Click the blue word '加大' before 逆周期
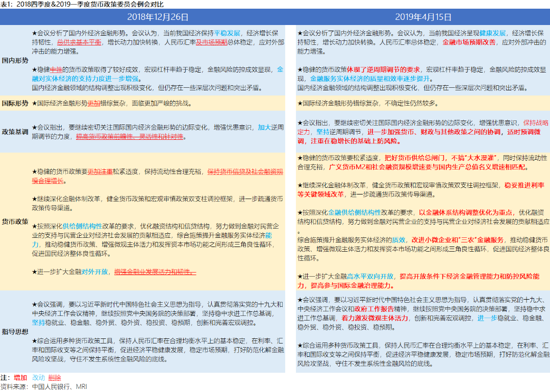The height and width of the screenshot is (392, 550). [x=264, y=127]
